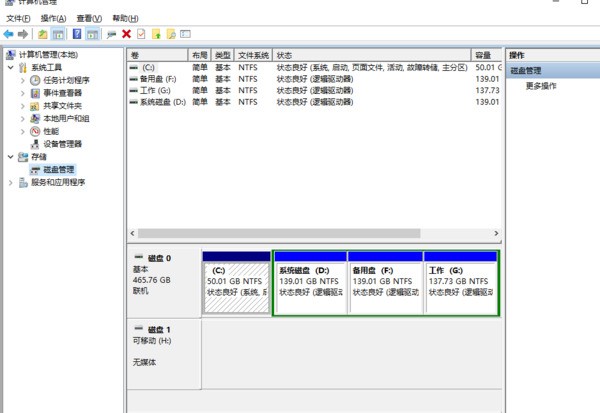Viewport: 600px width, 413px height.
Task: Click the Forward arrow toolbar icon
Action: [x=23, y=34]
